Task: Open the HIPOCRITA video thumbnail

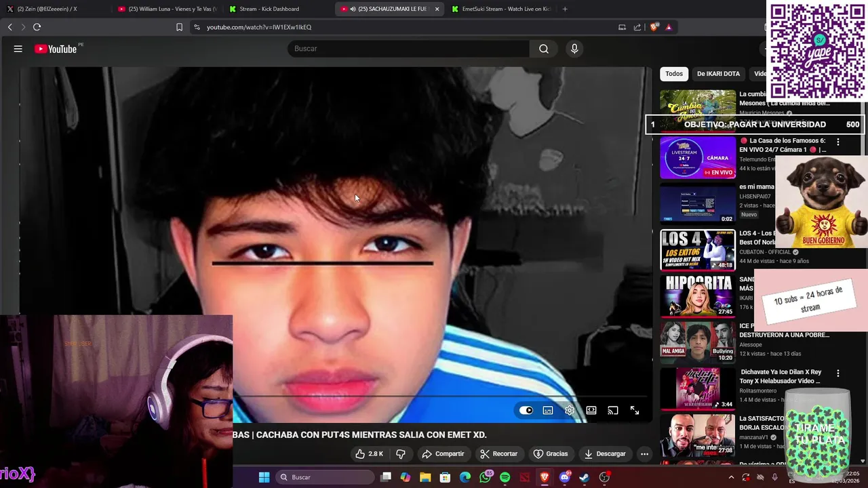Action: (x=698, y=296)
